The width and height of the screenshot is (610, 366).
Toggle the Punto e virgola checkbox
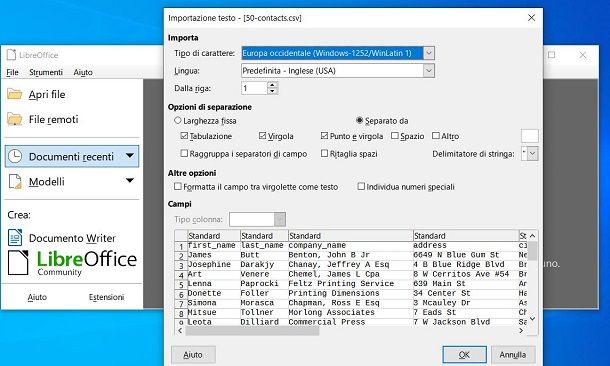click(x=324, y=136)
